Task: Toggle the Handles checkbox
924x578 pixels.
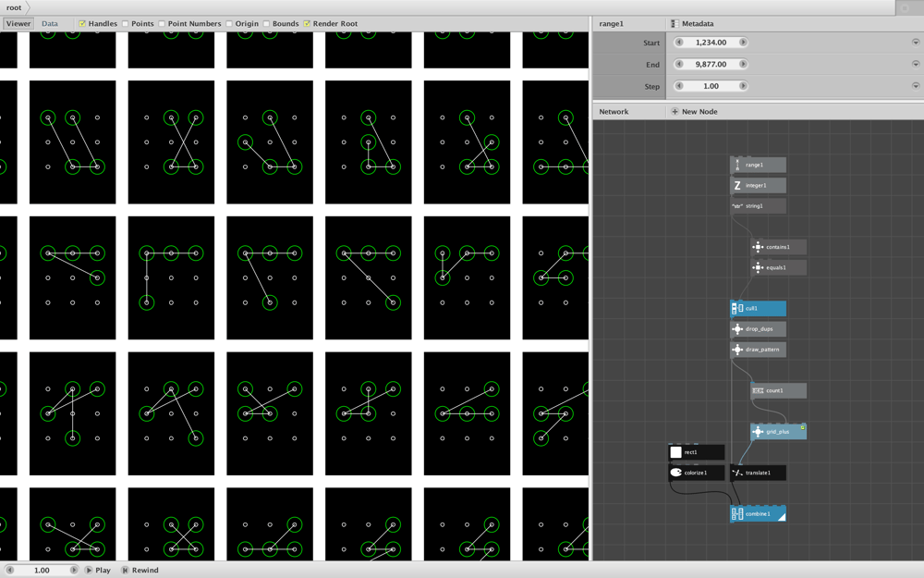Action: point(82,24)
